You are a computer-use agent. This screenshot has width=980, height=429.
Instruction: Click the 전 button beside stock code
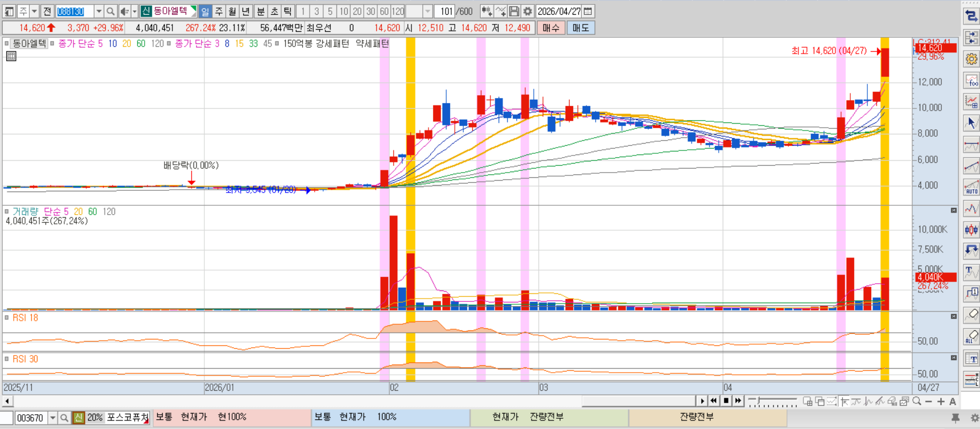coord(47,11)
